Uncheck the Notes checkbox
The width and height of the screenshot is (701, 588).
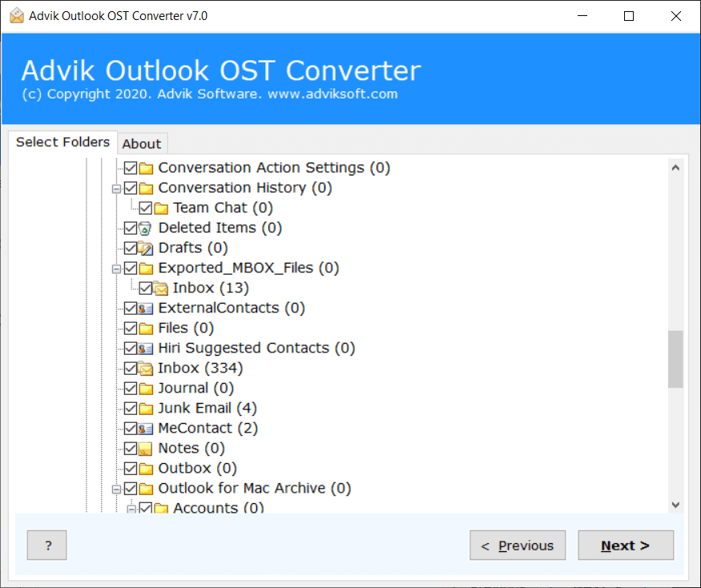[131, 449]
